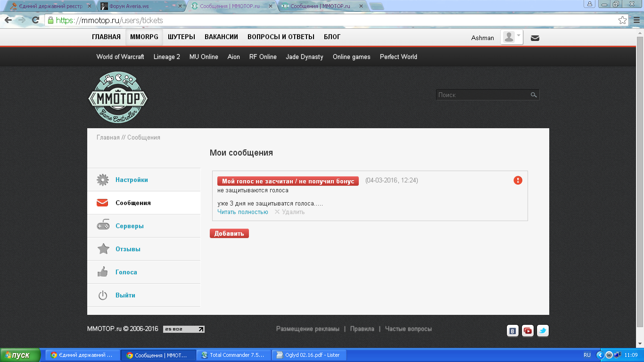Open the YouTube social icon
644x362 pixels.
point(528,331)
